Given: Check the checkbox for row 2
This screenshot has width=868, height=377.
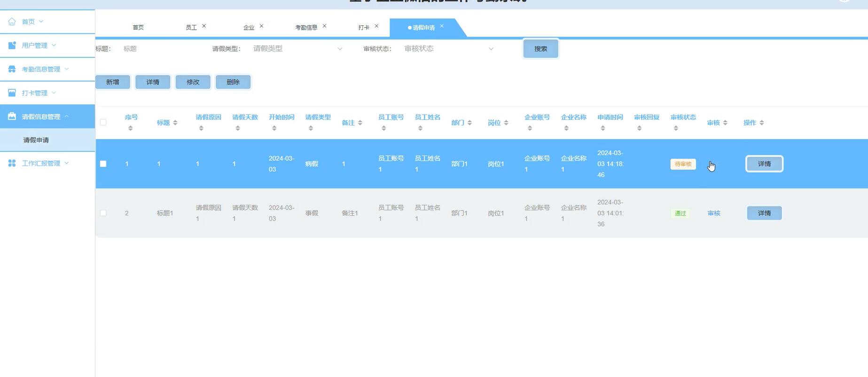Looking at the screenshot, I should (x=103, y=213).
